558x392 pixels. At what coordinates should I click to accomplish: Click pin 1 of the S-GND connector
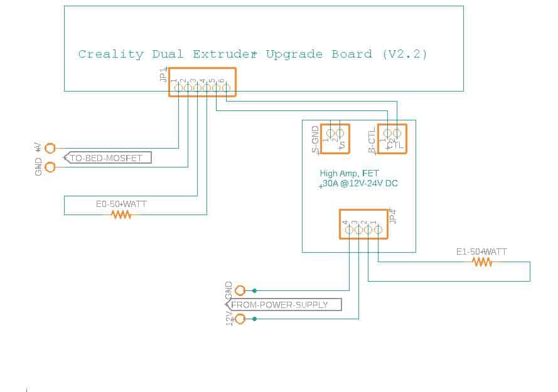click(x=331, y=134)
